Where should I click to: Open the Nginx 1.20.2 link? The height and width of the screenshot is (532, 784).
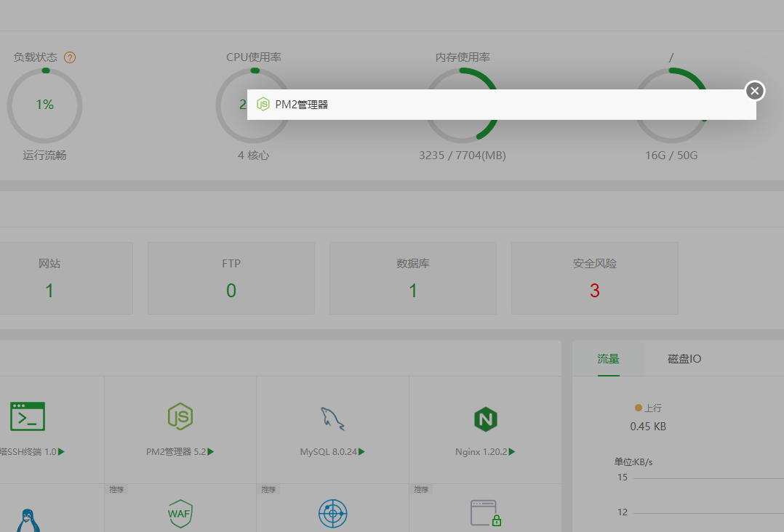(x=481, y=451)
